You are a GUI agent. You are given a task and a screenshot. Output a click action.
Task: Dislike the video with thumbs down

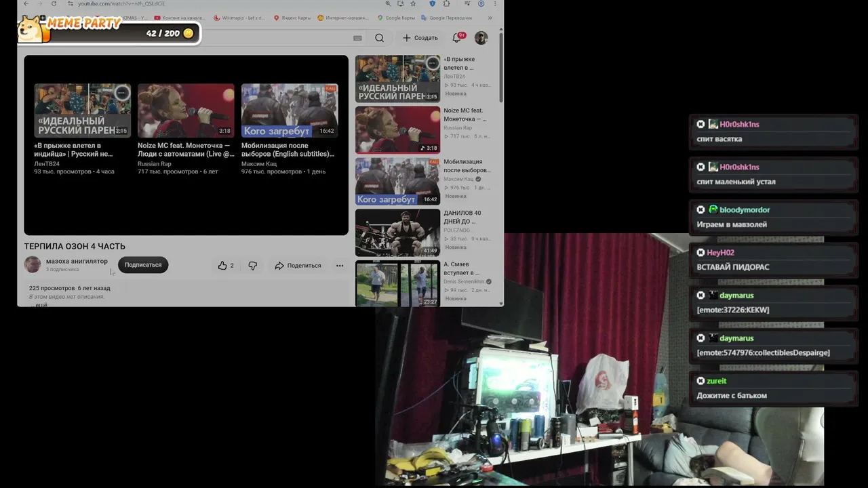coord(252,266)
